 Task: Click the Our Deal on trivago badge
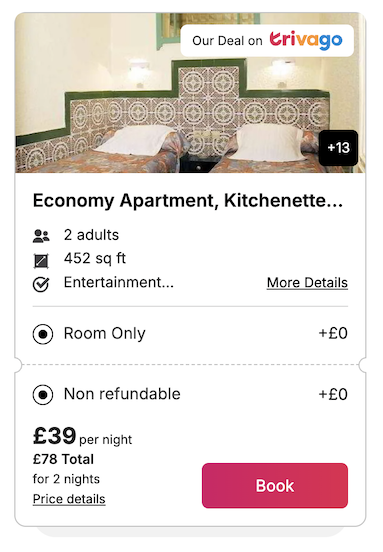[267, 41]
